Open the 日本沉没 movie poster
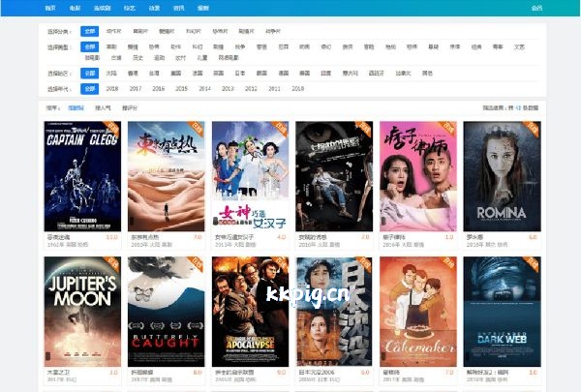The image size is (581, 392). pos(334,312)
